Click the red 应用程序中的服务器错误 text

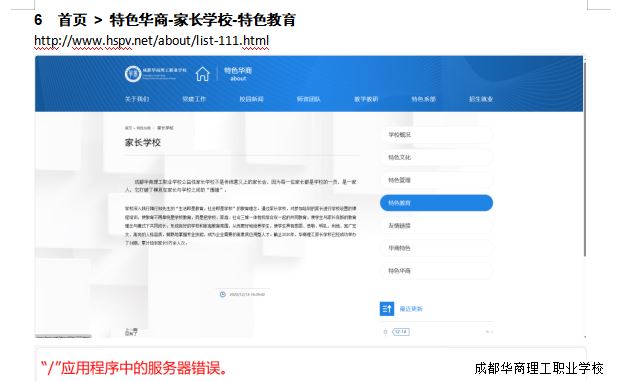pos(135,368)
